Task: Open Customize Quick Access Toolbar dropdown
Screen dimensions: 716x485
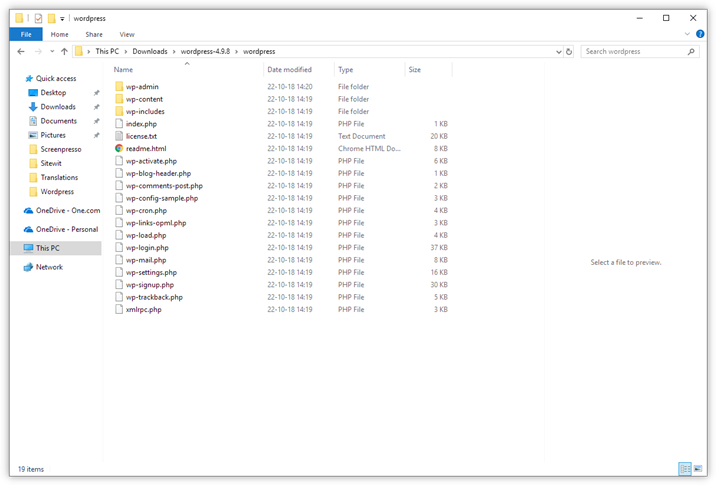Action: (x=62, y=19)
